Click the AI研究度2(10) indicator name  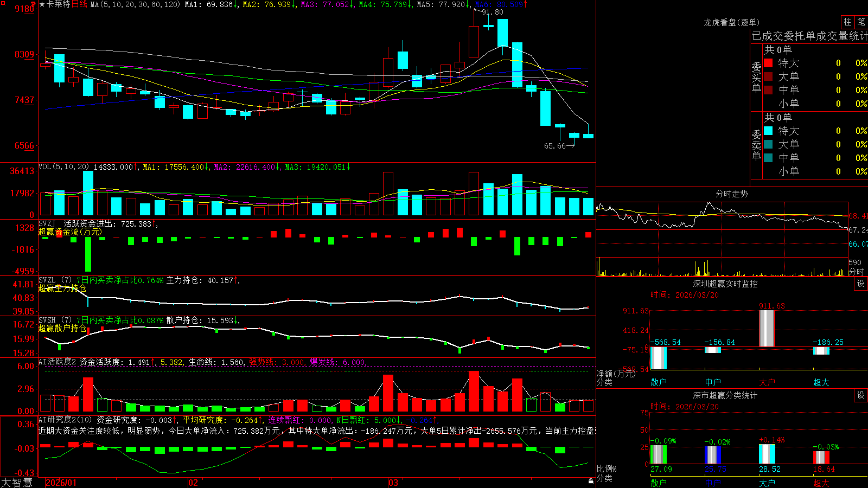pyautogui.click(x=66, y=420)
